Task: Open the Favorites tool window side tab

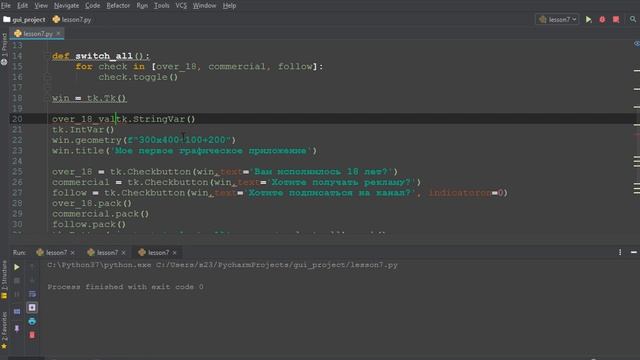Action: click(4, 330)
